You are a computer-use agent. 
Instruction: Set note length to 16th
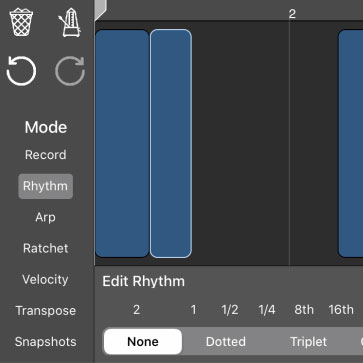pyautogui.click(x=341, y=310)
